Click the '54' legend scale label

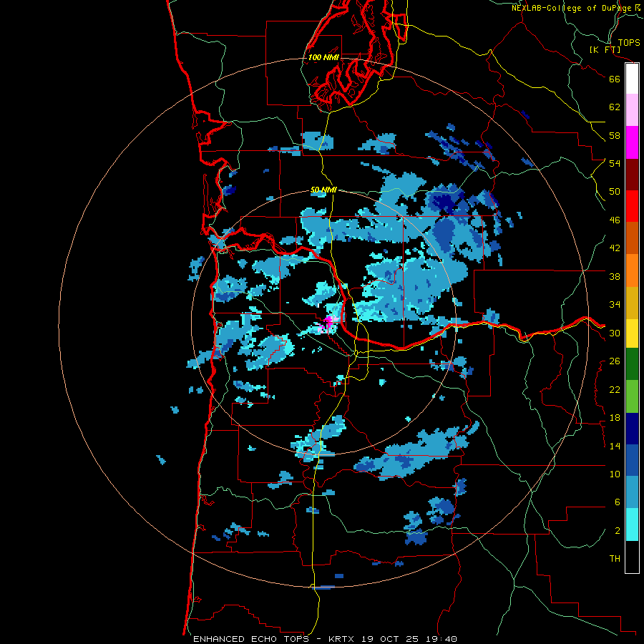tap(615, 163)
